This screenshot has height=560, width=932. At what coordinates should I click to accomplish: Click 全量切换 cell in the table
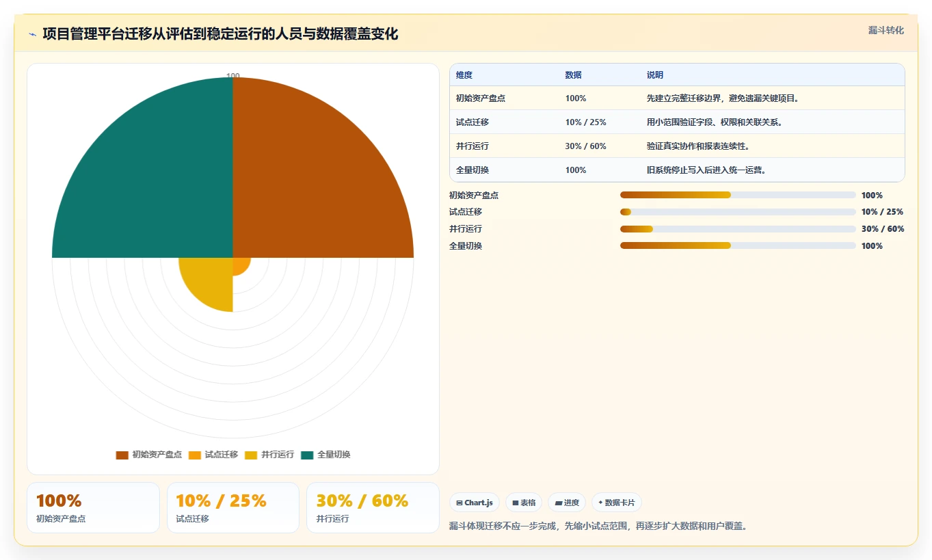click(472, 170)
